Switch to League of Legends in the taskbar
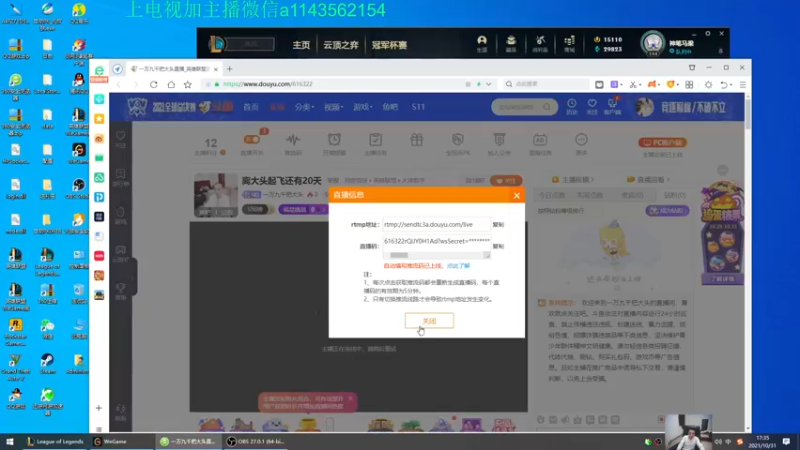The height and width of the screenshot is (450, 800). click(x=55, y=442)
